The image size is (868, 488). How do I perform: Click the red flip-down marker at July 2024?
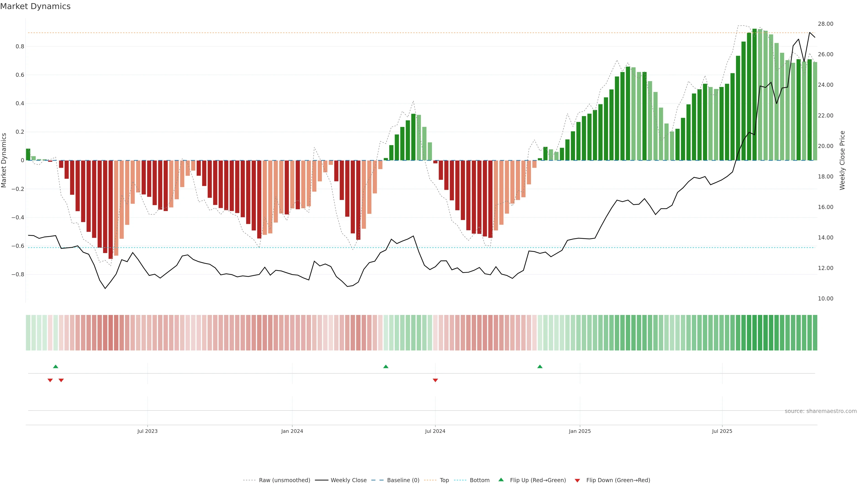click(435, 380)
